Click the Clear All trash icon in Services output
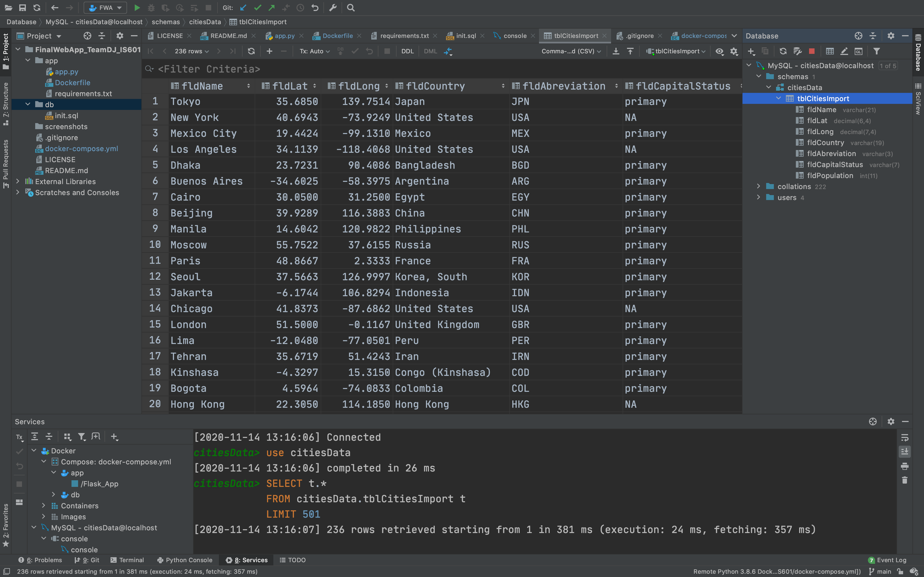Screen dimensions: 924x577 coord(904,481)
